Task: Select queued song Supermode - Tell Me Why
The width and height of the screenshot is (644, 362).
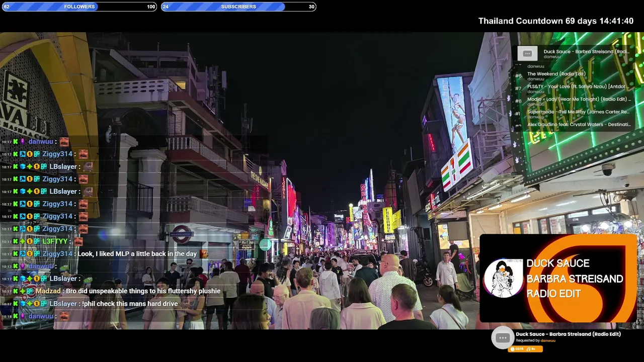Action: [579, 112]
